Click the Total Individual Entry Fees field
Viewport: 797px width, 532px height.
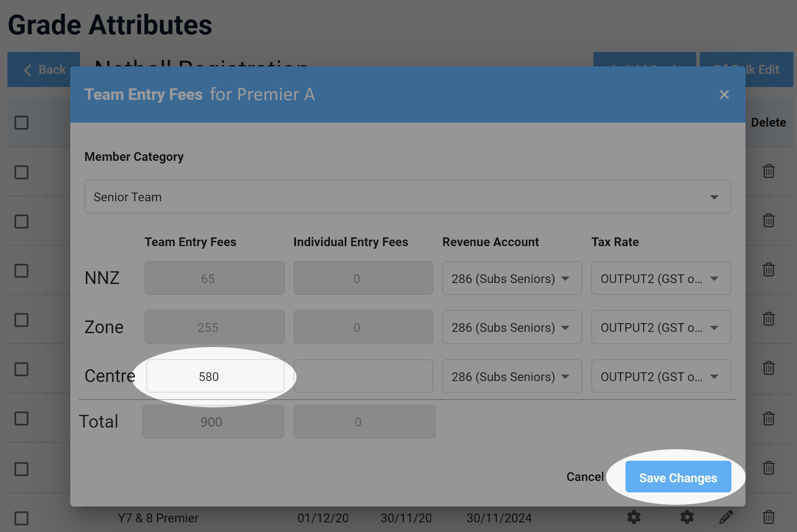click(364, 422)
